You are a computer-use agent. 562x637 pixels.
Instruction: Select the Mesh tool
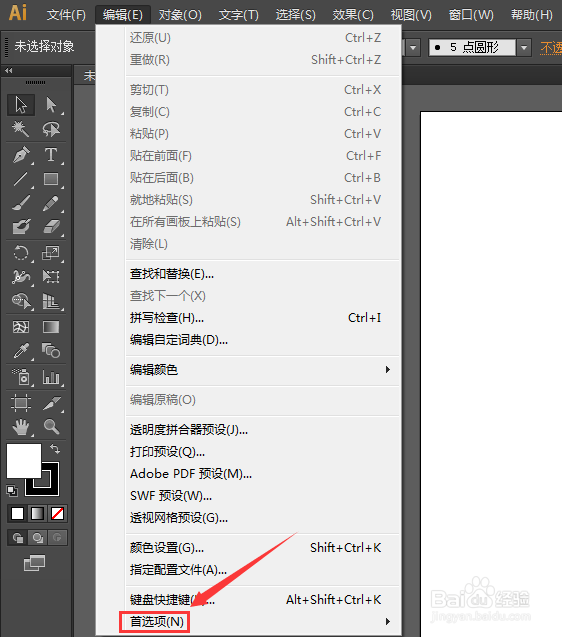pyautogui.click(x=21, y=327)
